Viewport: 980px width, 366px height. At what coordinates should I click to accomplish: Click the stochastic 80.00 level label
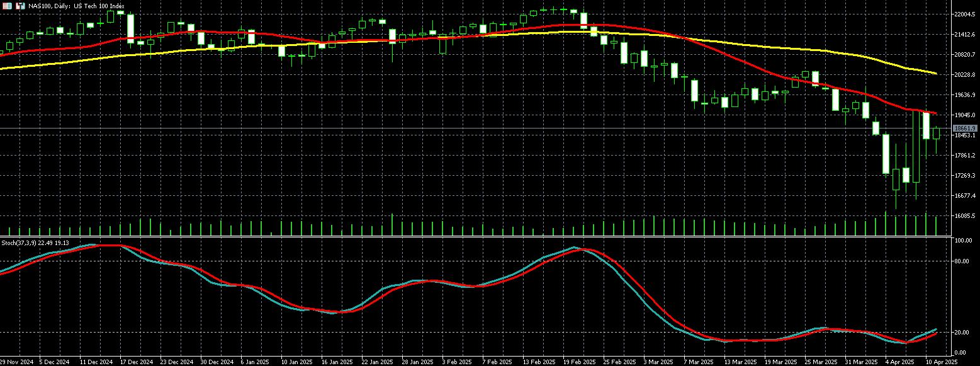962,261
